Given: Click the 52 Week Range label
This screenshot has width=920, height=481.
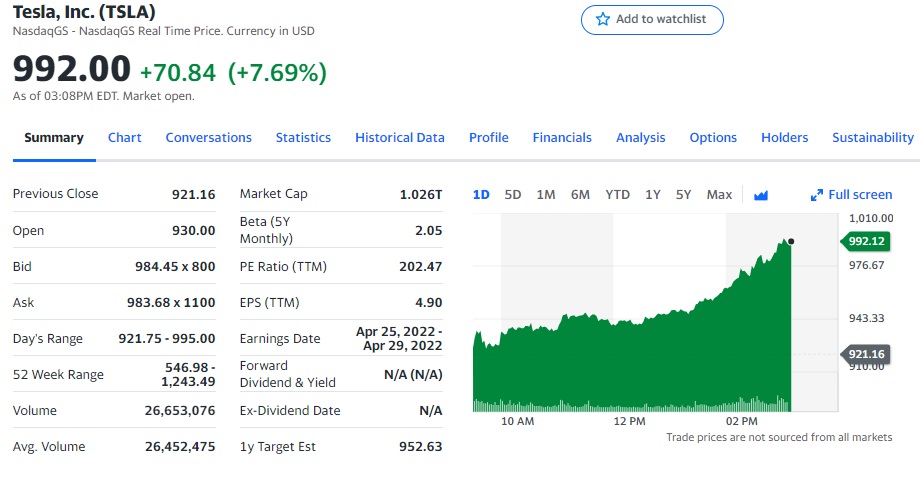Looking at the screenshot, I should tap(58, 374).
